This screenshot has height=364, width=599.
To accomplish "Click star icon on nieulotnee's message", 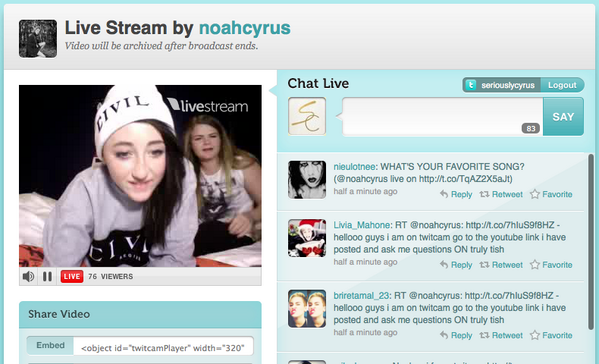I will coord(535,194).
